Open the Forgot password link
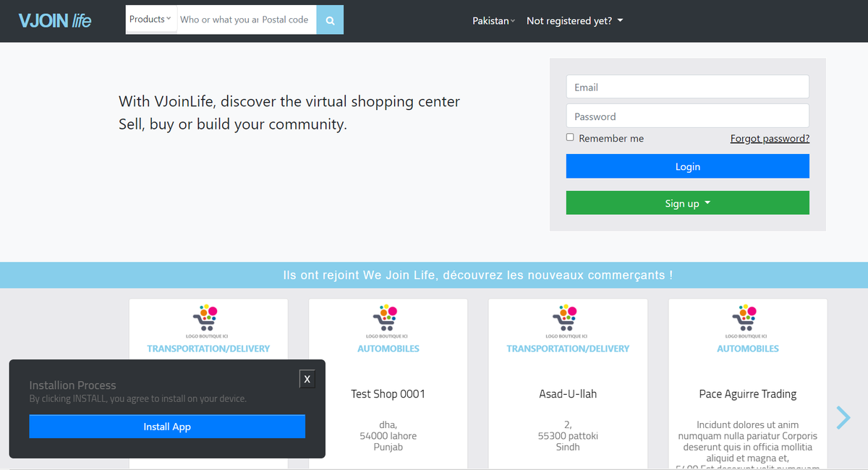868x470 pixels. (x=770, y=138)
